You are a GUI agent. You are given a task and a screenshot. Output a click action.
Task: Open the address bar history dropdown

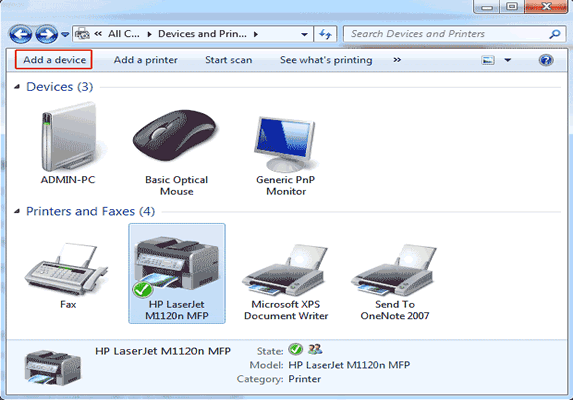(x=304, y=35)
